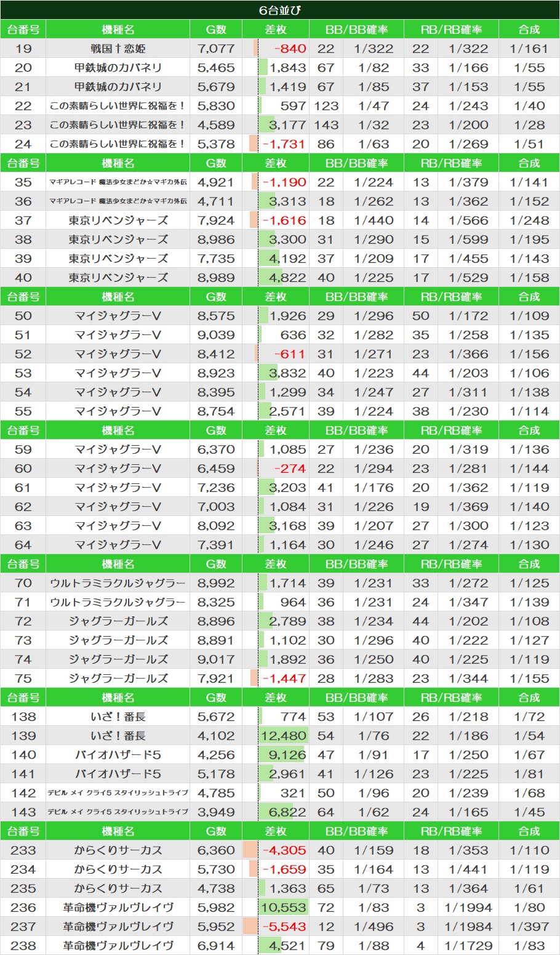Screen dimensions: 560x955
Task: Select the 143 BB count of machine 23
Action: 326,125
